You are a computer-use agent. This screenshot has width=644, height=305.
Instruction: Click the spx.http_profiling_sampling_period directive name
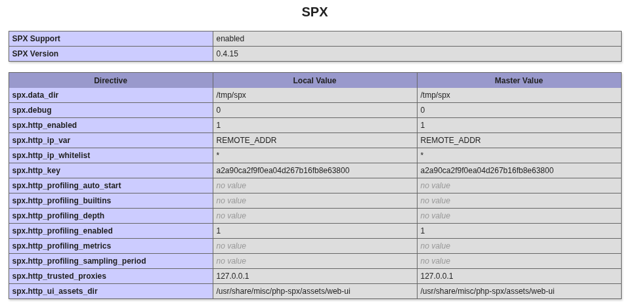tap(79, 261)
